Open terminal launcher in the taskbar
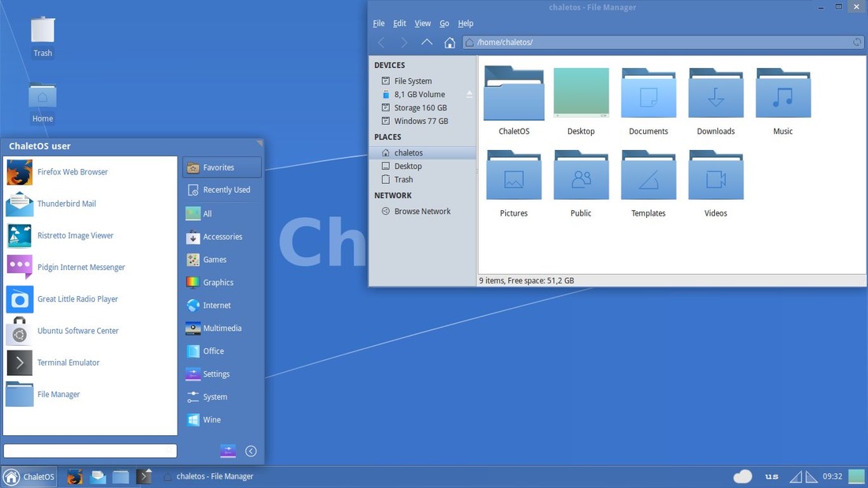Image resolution: width=868 pixels, height=488 pixels. [x=144, y=476]
